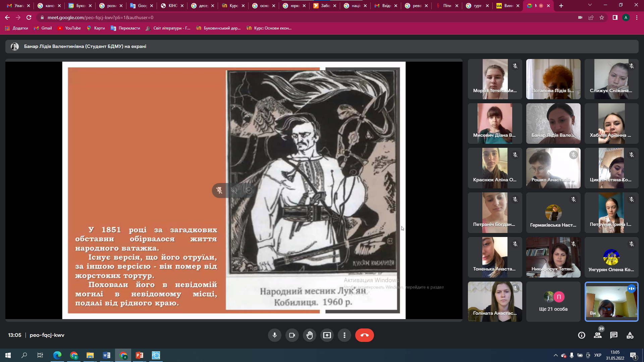Open the browser side panel icon
Screen dimensions: 644x362
click(615, 17)
